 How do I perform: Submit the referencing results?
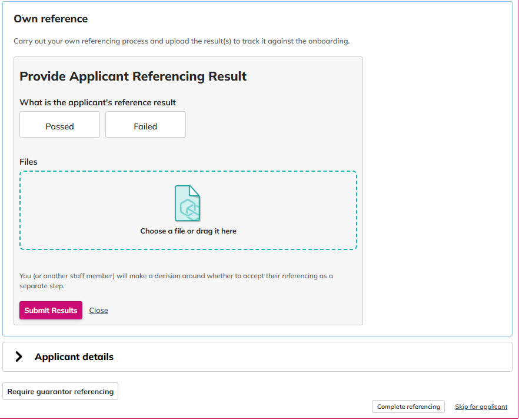coord(51,310)
